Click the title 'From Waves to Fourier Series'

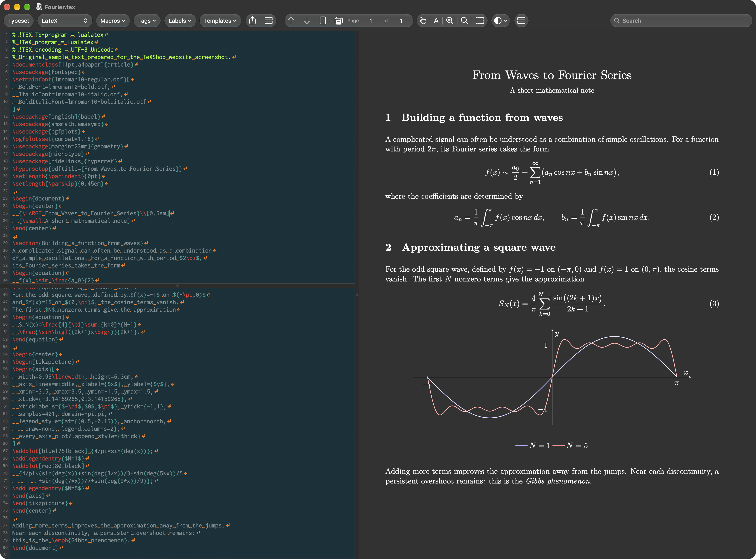coord(552,75)
